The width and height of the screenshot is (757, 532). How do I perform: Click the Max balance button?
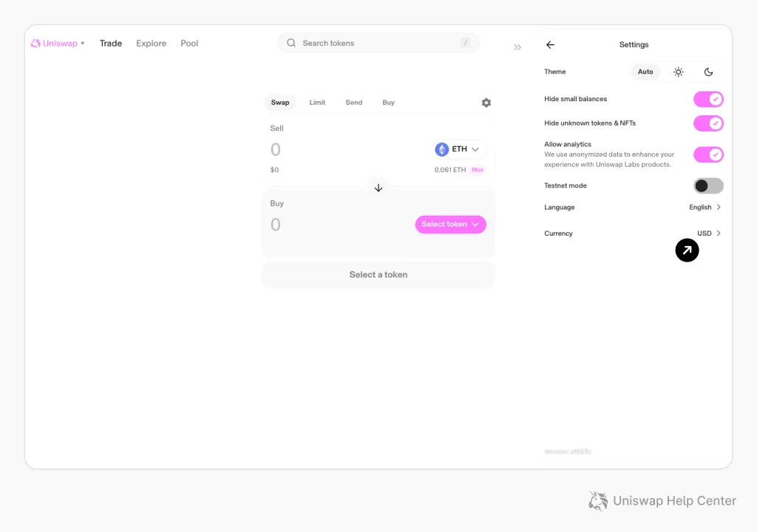(x=478, y=170)
